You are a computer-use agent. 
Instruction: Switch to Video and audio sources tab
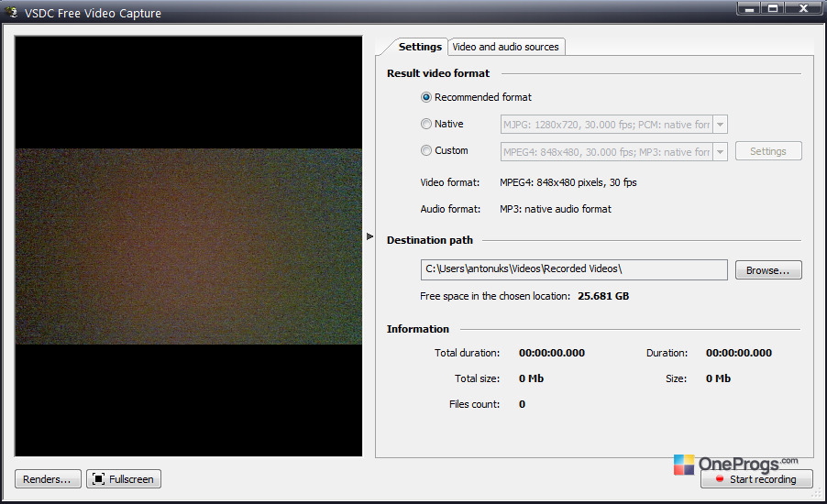pyautogui.click(x=505, y=47)
